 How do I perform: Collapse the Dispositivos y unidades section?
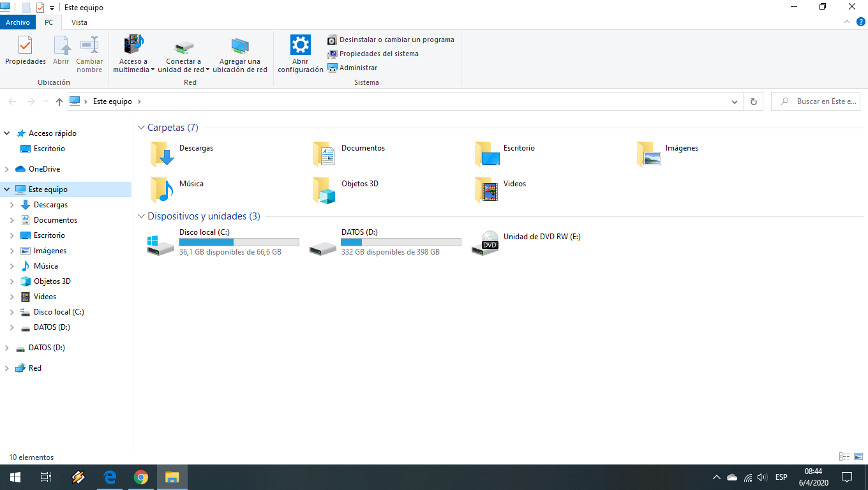142,216
